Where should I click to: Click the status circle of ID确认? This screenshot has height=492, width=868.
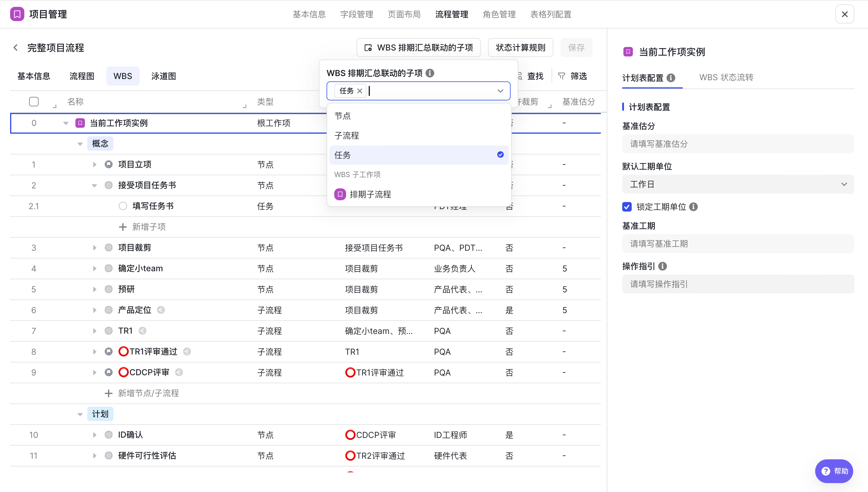[108, 435]
